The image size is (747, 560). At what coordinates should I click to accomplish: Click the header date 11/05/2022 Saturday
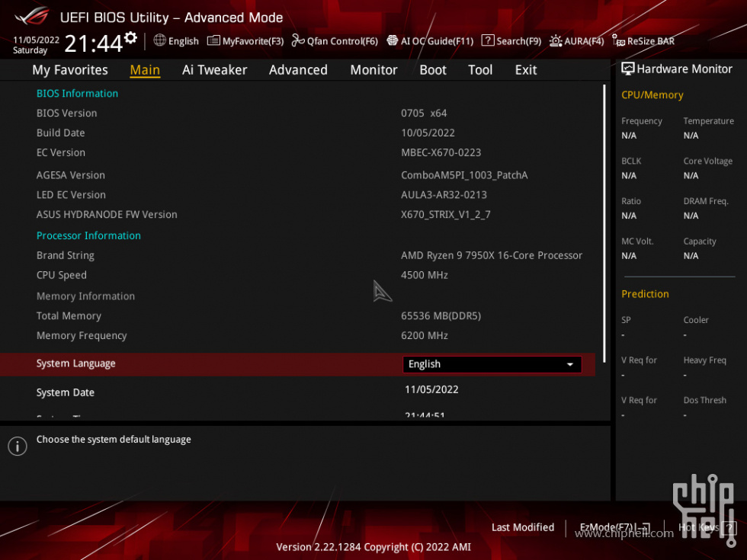(x=37, y=45)
